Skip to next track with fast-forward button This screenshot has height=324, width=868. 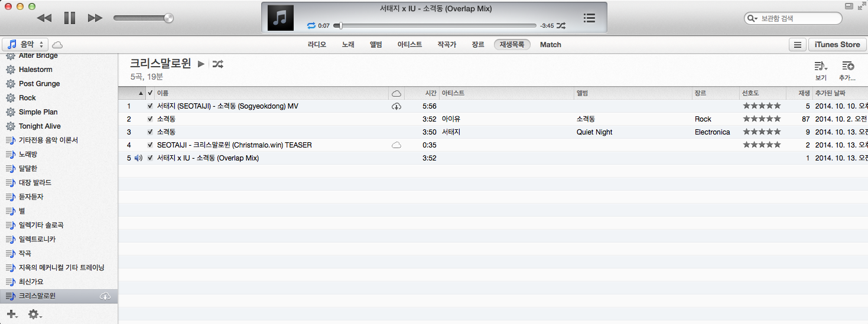(x=95, y=18)
